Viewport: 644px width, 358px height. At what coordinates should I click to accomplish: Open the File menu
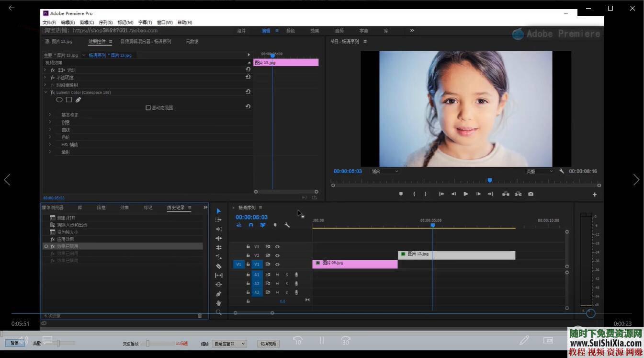49,23
